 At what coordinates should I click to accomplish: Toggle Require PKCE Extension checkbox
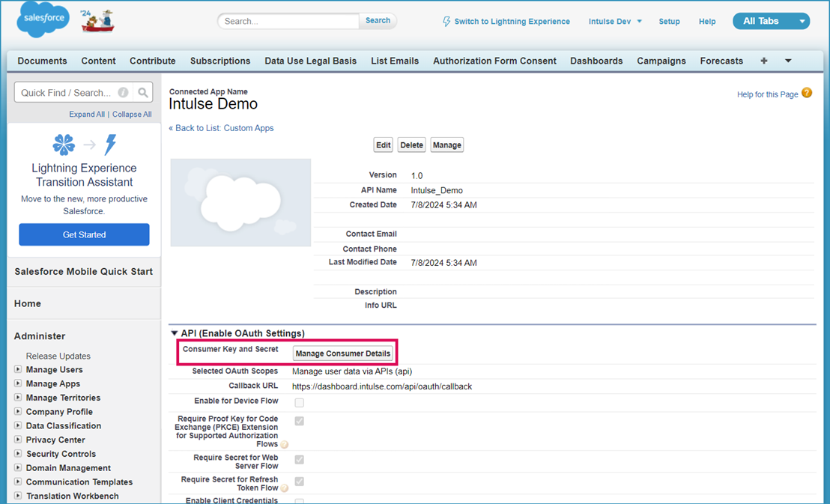(299, 421)
